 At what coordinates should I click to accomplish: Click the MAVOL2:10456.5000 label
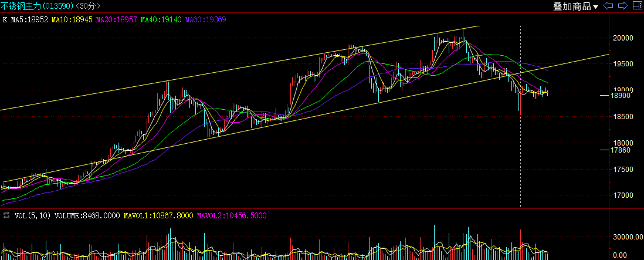coord(232,215)
